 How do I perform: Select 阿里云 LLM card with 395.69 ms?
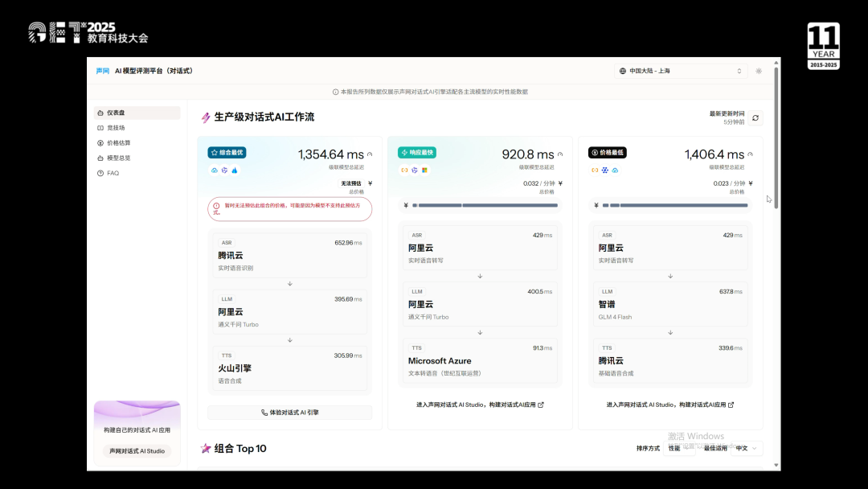click(x=289, y=312)
